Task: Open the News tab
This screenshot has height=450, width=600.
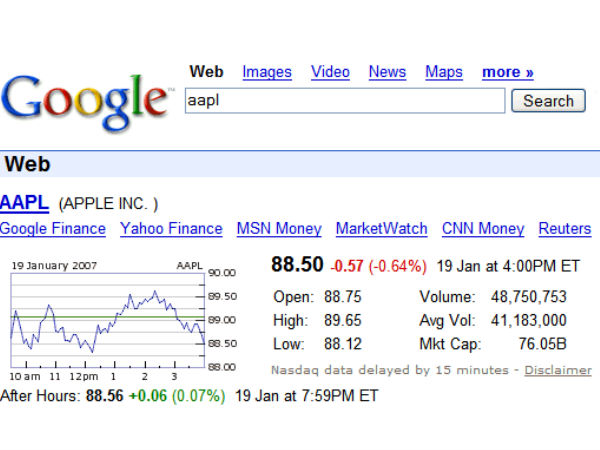Action: [387, 72]
